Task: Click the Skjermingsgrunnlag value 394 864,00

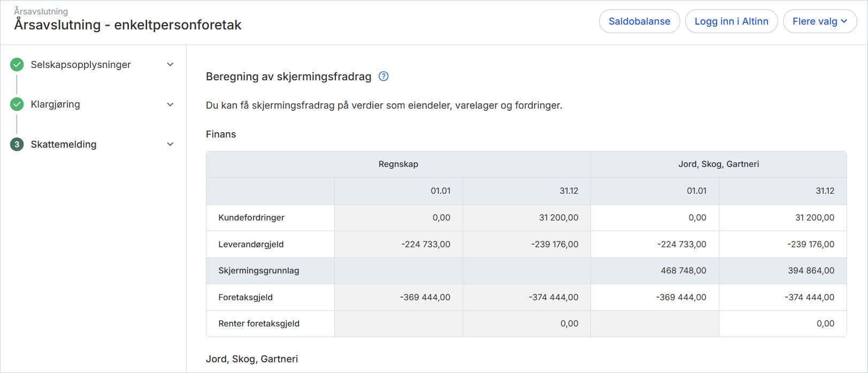Action: [x=811, y=271]
